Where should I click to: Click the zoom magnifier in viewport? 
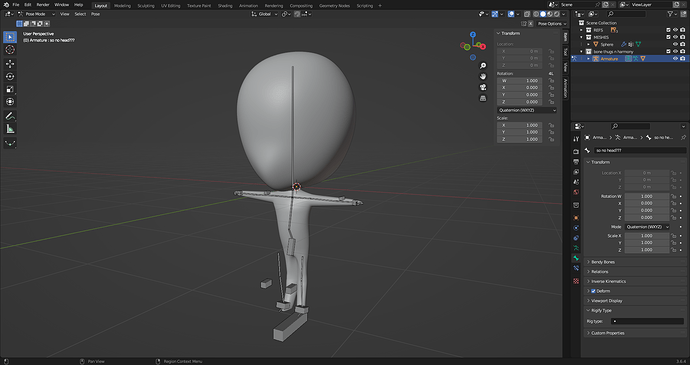pos(483,66)
